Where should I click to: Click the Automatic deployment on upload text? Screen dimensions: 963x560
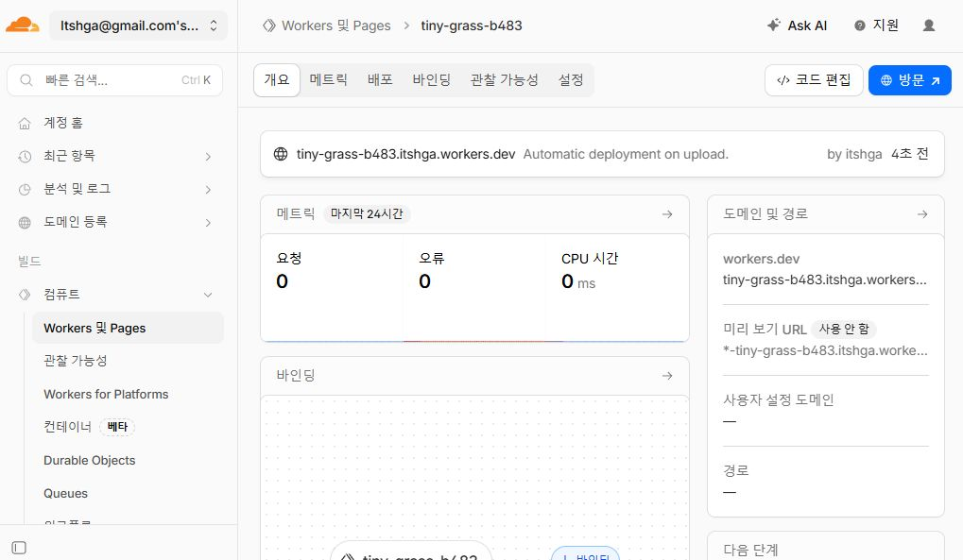tap(626, 154)
